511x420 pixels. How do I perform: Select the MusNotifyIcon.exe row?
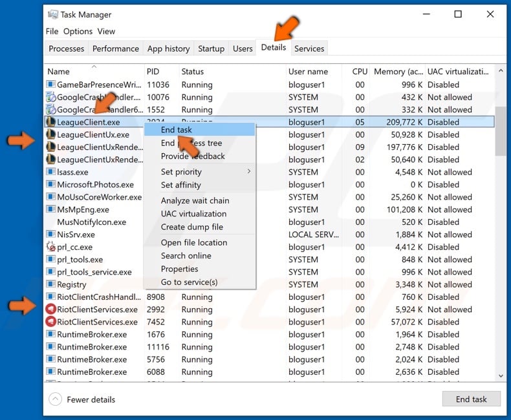[269, 222]
